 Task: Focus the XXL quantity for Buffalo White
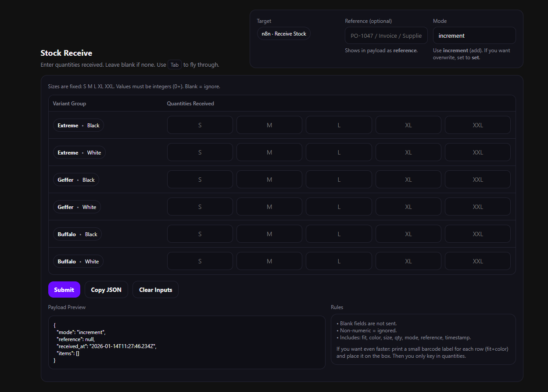click(x=478, y=261)
